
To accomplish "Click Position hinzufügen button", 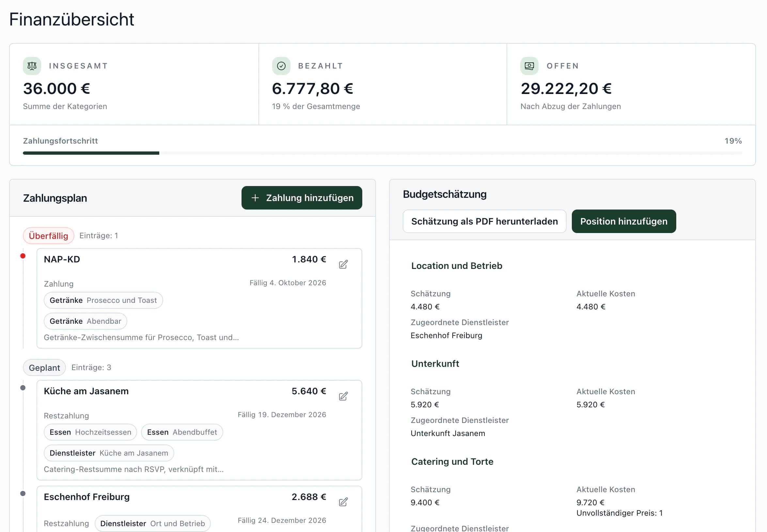I will [x=624, y=221].
